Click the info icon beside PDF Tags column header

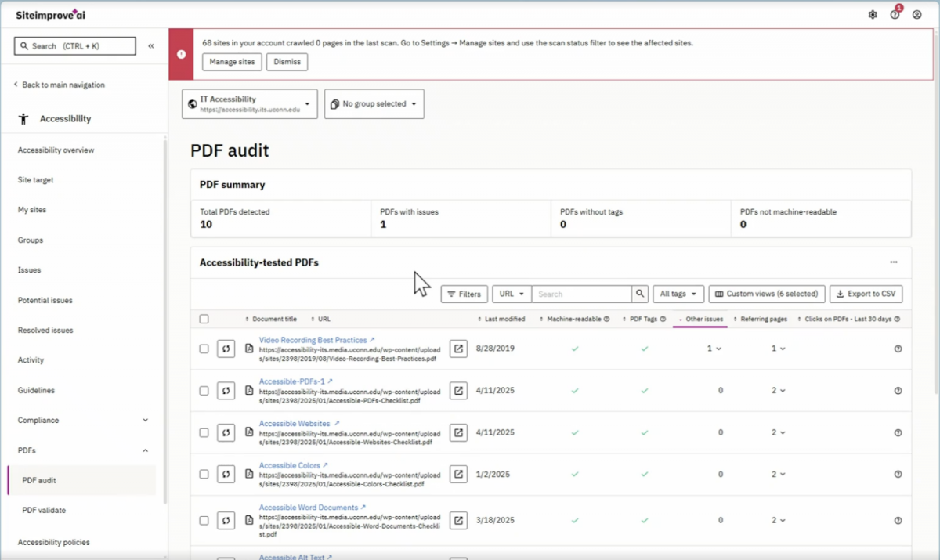(x=663, y=319)
